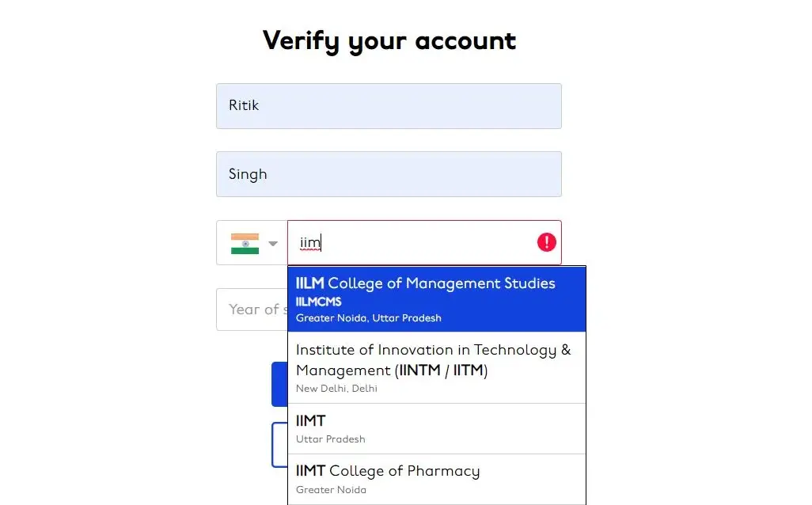The height and width of the screenshot is (505, 812).
Task: Click the last name field showing Singh
Action: click(x=389, y=174)
